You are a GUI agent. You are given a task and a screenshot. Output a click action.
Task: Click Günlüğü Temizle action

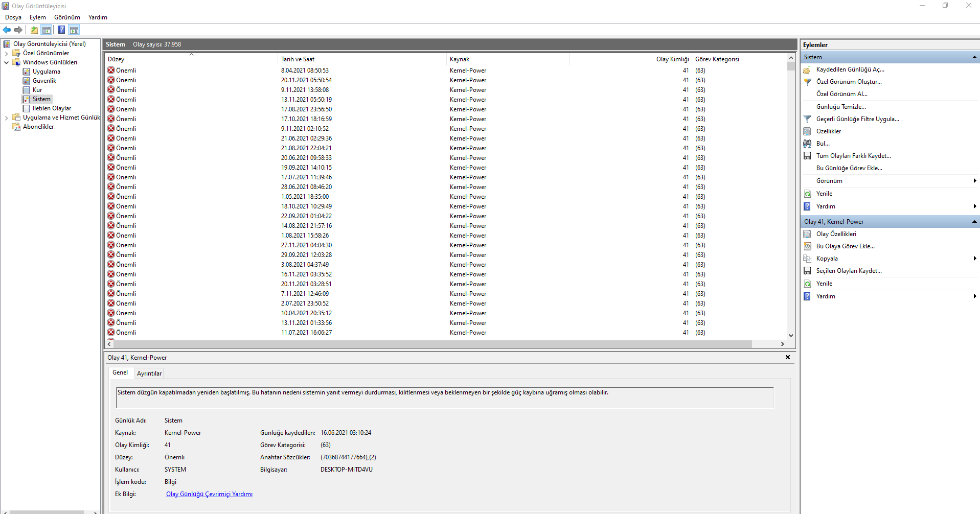coord(841,107)
